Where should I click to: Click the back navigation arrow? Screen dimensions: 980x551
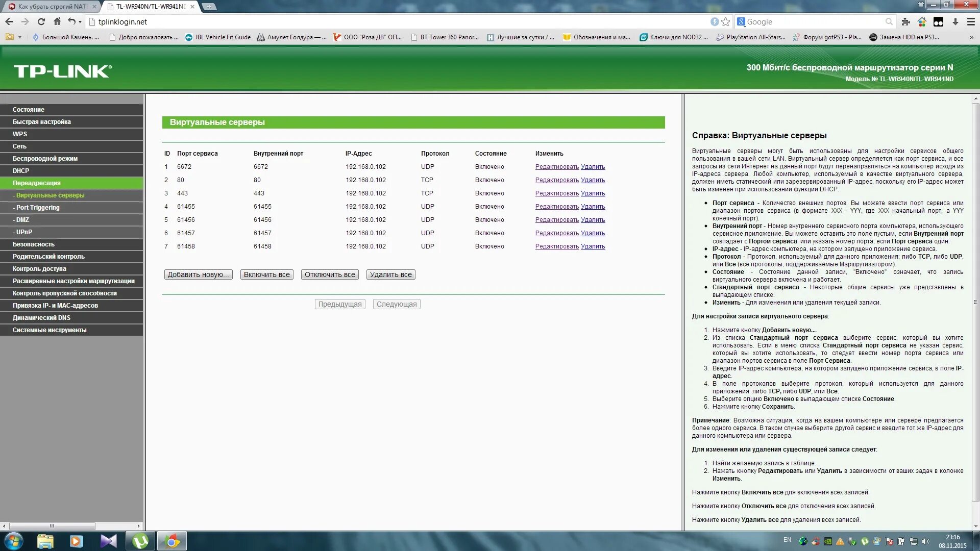(9, 21)
